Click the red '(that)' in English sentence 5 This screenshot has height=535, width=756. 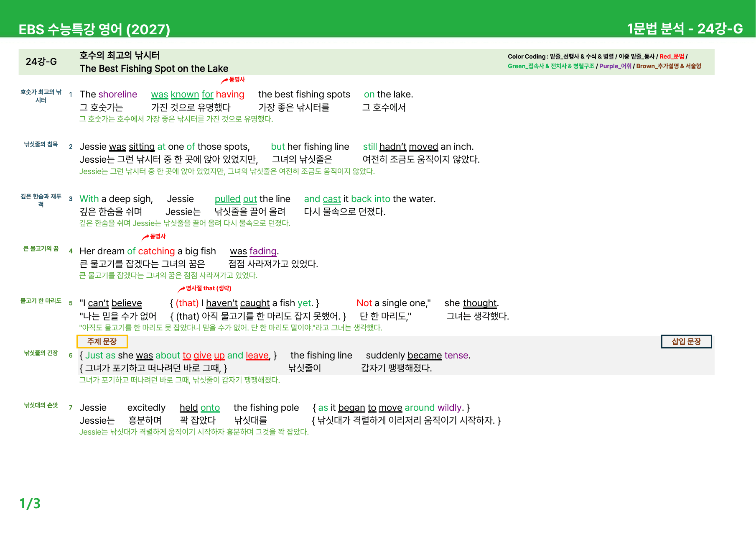(x=187, y=303)
